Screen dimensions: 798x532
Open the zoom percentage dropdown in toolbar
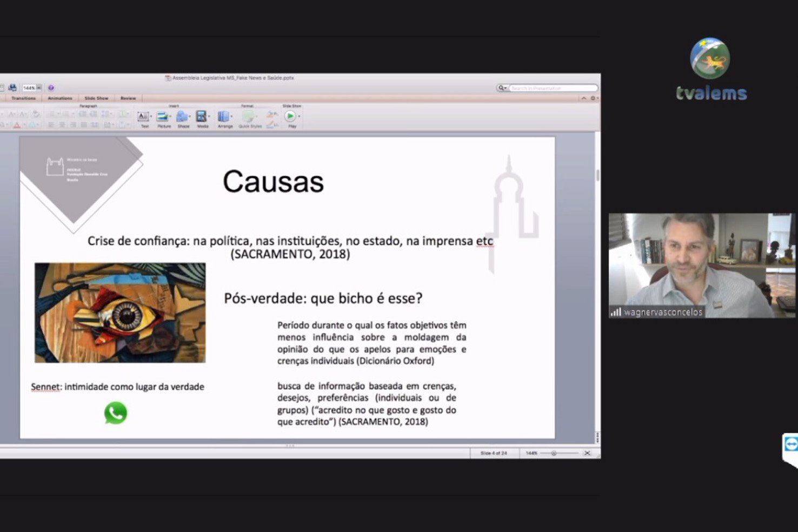38,88
